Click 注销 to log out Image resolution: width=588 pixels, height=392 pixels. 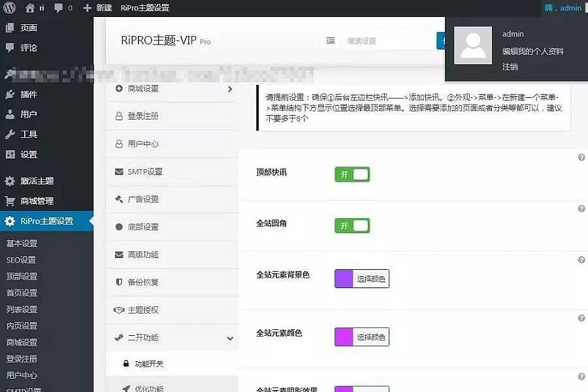(x=510, y=67)
